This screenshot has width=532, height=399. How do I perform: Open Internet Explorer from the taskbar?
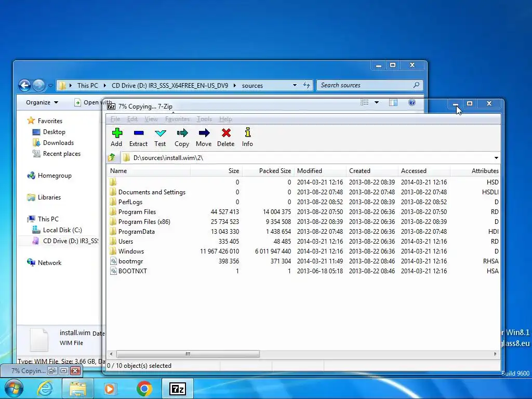45,389
